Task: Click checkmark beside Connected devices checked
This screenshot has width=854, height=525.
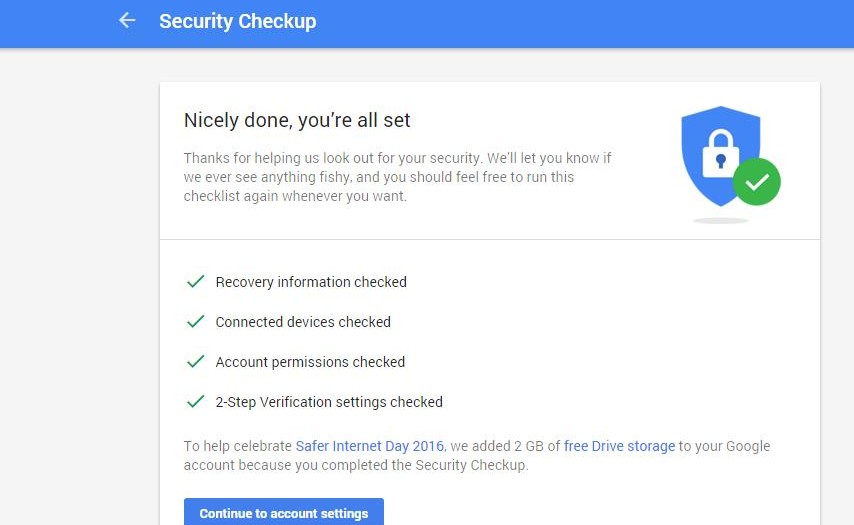Action: pyautogui.click(x=196, y=321)
